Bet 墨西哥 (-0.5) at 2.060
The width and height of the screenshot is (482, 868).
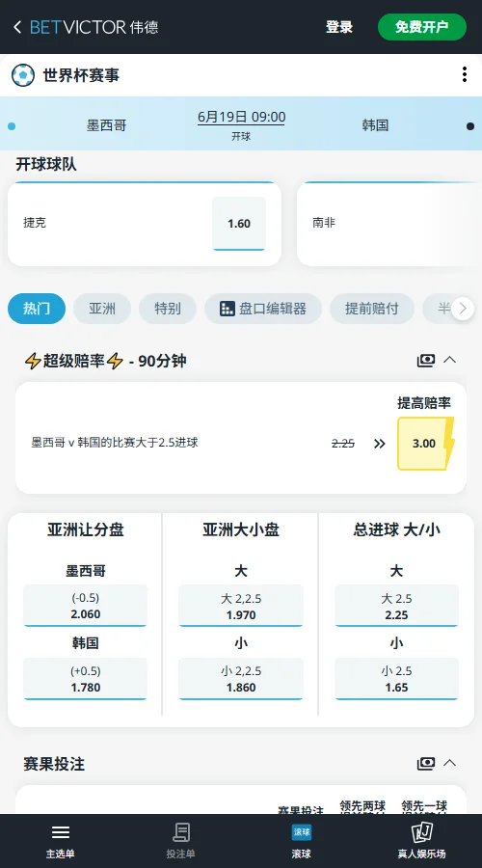(85, 606)
